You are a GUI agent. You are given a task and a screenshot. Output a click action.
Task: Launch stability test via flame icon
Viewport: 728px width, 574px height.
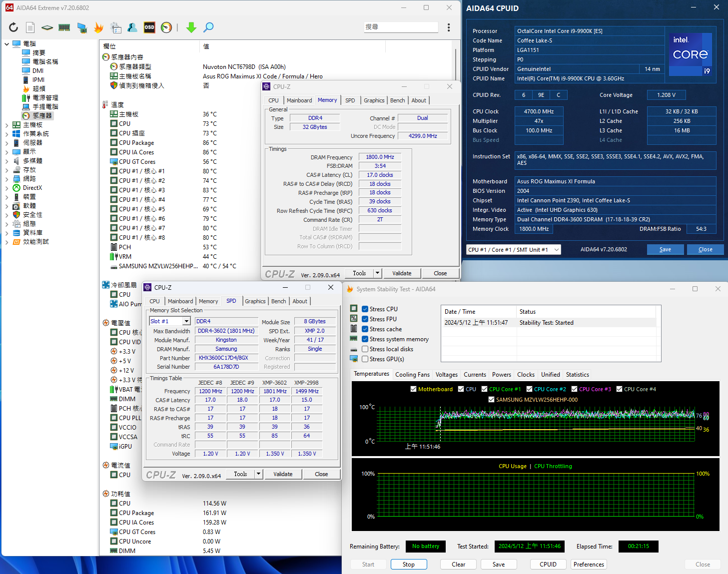click(x=99, y=27)
